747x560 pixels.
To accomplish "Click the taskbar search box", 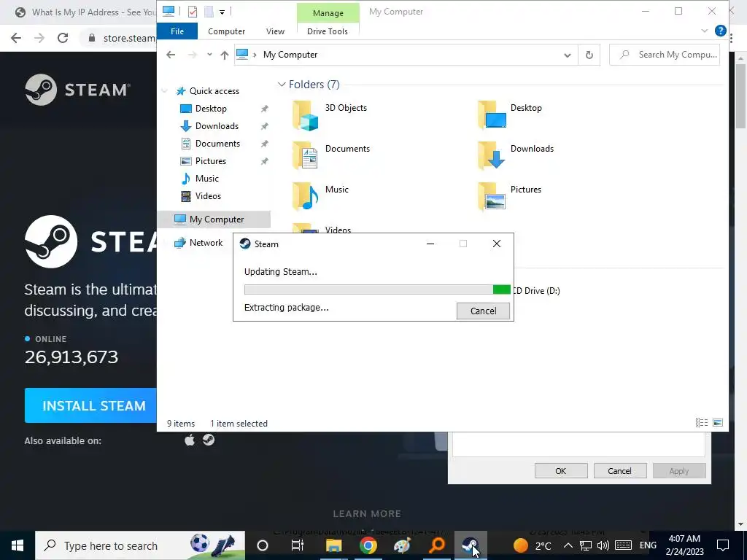I will click(x=140, y=545).
